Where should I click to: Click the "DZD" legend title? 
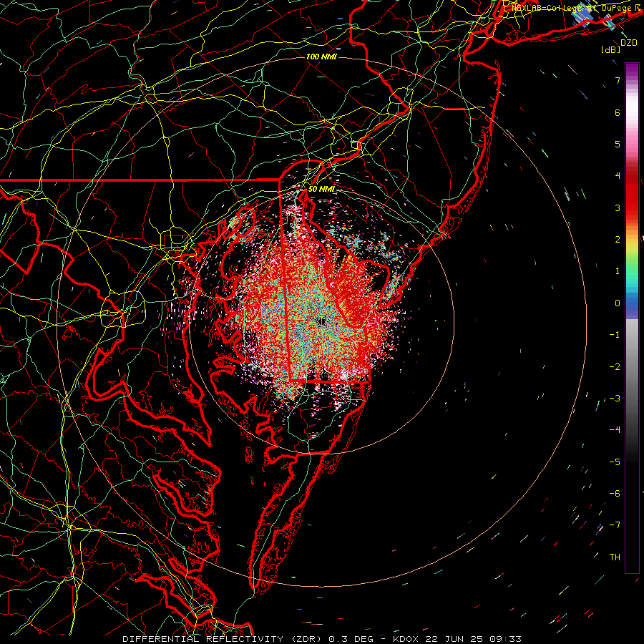pos(628,43)
